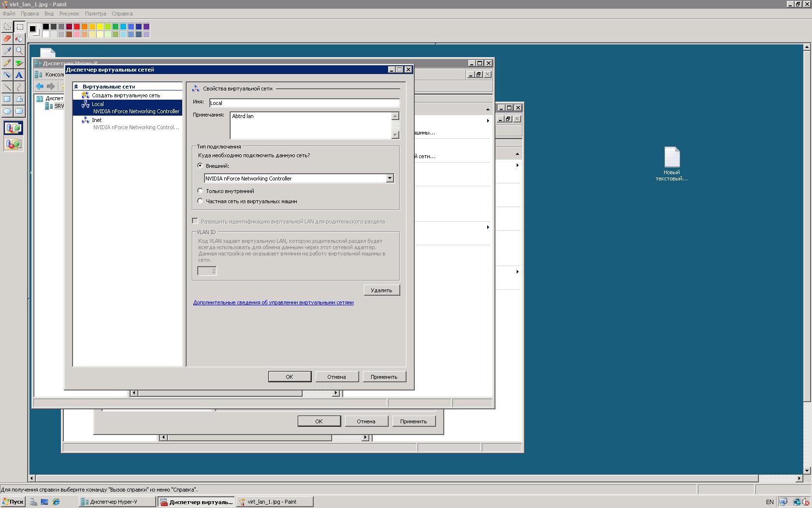Pick the bright yellow color swatch
Viewport: 812px width, 508px height.
pos(100,27)
